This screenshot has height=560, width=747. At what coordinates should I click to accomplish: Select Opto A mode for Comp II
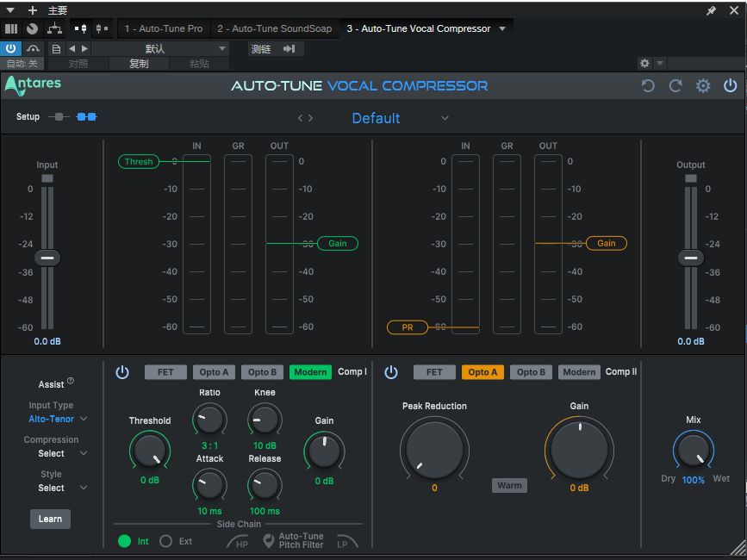tap(482, 372)
